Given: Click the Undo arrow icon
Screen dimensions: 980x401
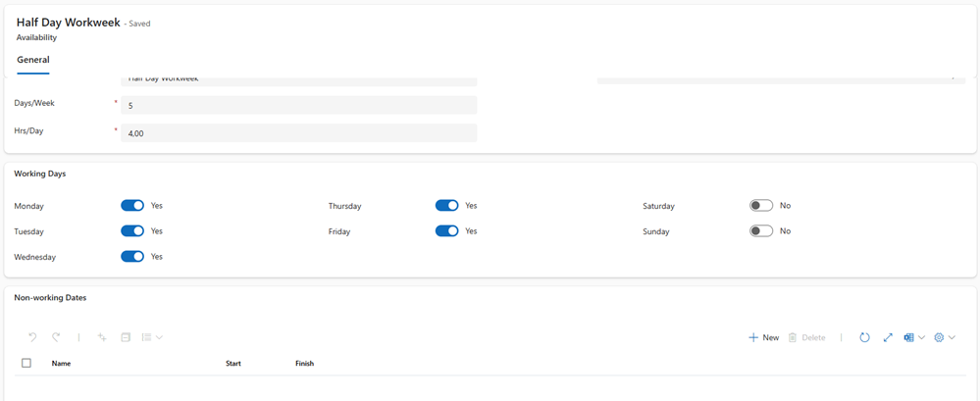Looking at the screenshot, I should point(32,337).
